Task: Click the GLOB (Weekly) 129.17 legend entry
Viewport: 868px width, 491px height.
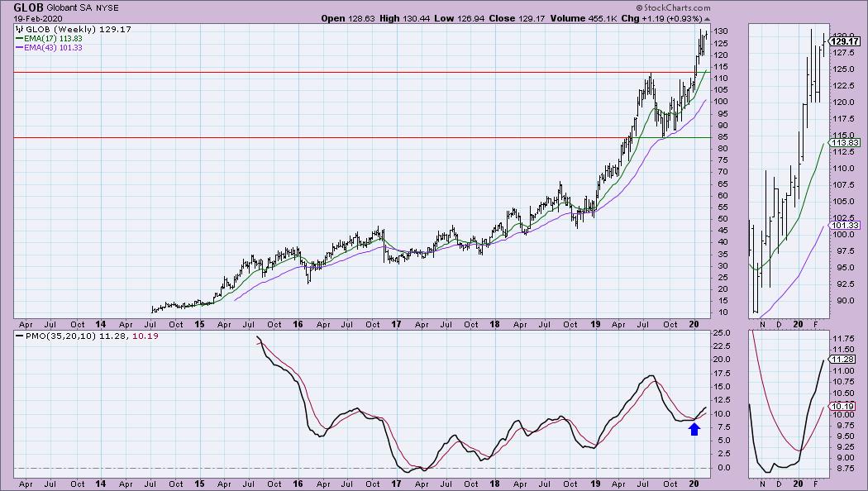Action: (74, 29)
